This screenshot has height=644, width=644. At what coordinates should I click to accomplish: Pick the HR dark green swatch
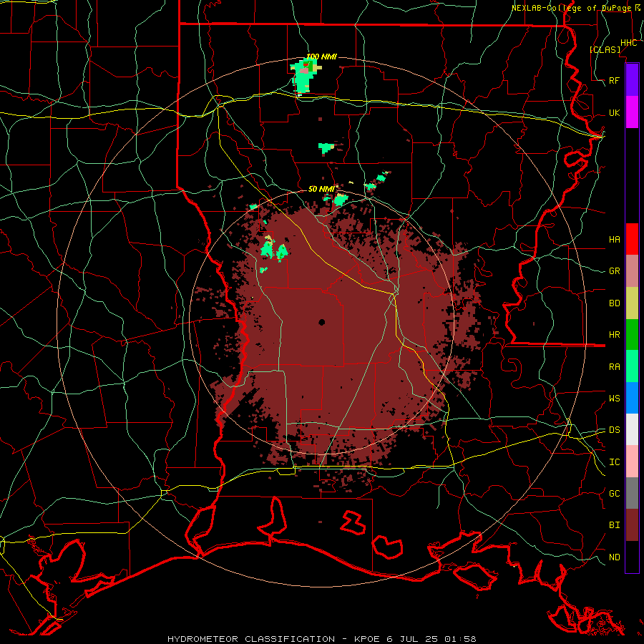632,334
